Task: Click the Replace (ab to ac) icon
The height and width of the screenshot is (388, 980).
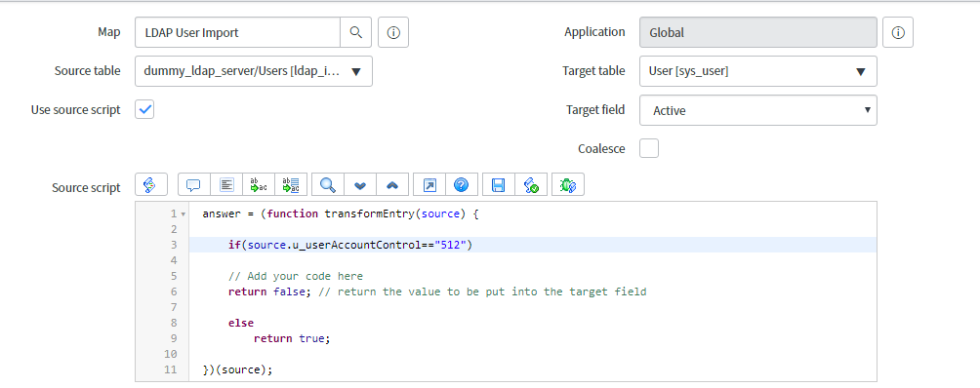Action: pyautogui.click(x=259, y=184)
